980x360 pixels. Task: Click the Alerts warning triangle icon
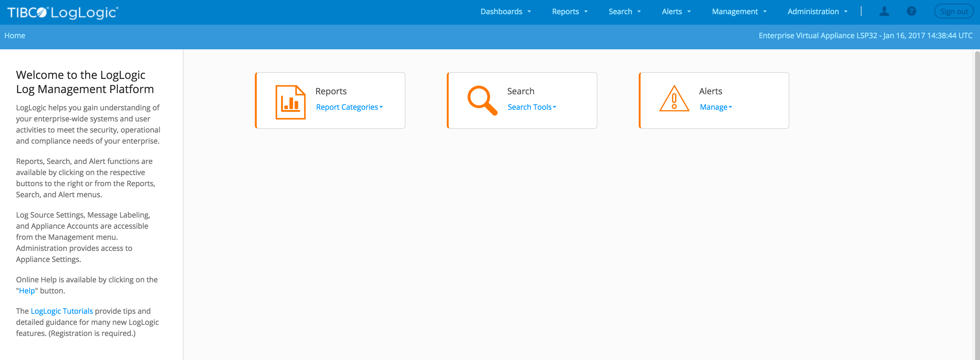click(674, 99)
